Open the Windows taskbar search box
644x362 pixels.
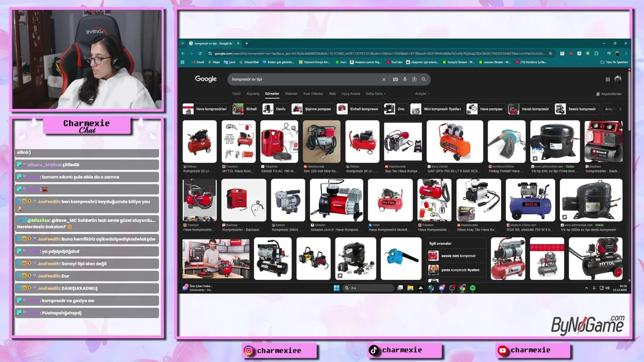(368, 288)
